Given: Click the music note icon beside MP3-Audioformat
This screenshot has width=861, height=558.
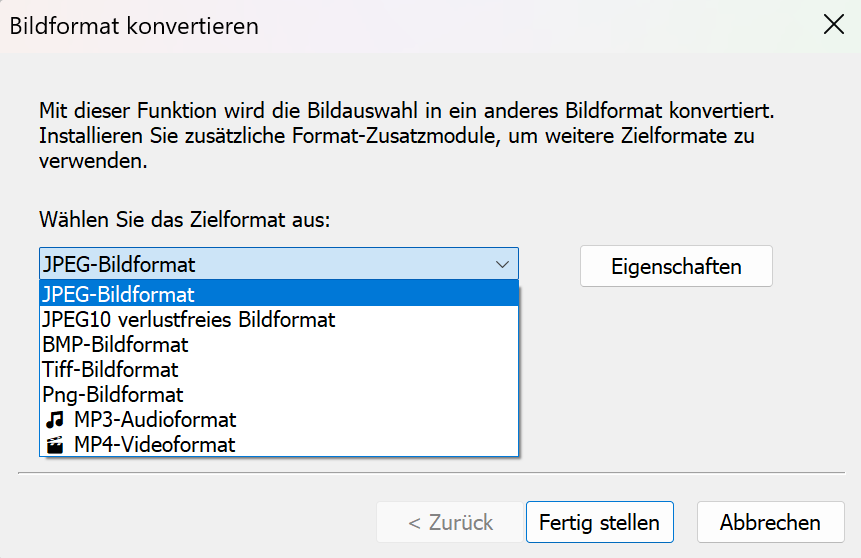Looking at the screenshot, I should pyautogui.click(x=55, y=420).
